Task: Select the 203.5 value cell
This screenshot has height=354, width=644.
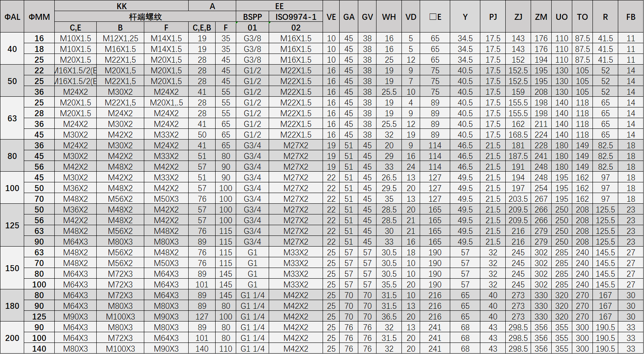Action: [518, 199]
